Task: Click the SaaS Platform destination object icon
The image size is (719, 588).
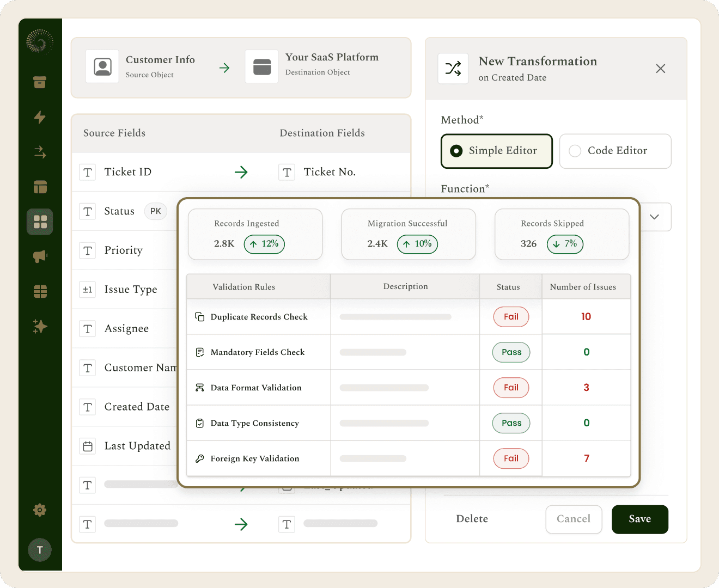Action: point(262,66)
